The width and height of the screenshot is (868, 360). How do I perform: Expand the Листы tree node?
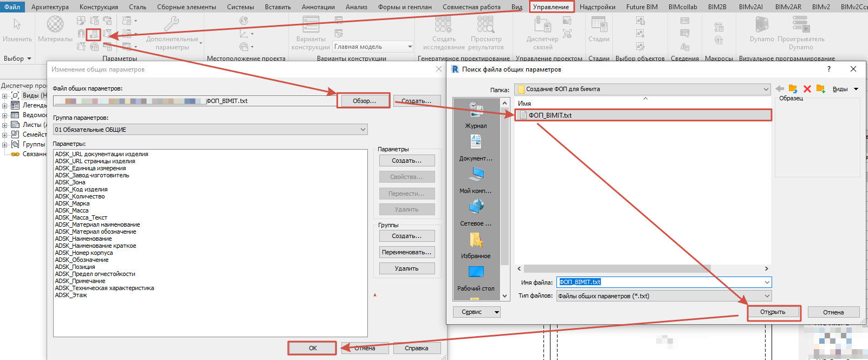coord(4,125)
